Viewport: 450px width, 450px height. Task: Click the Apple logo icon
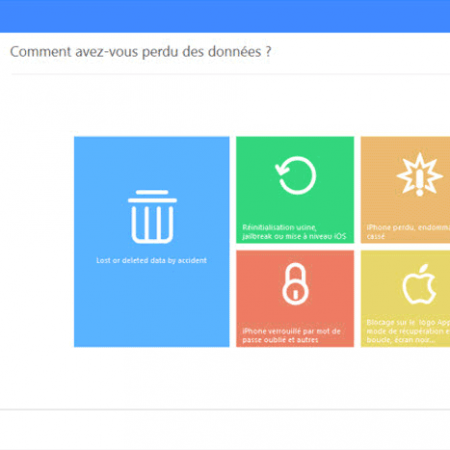(x=419, y=284)
